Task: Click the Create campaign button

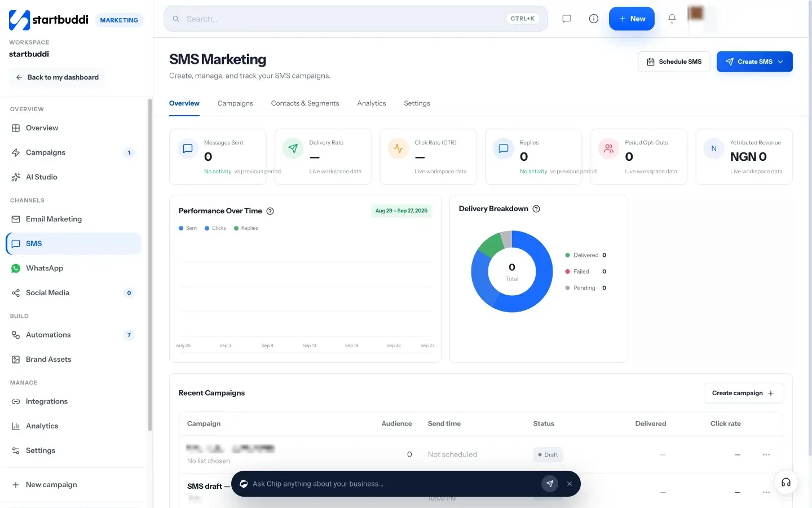Action: pos(743,393)
